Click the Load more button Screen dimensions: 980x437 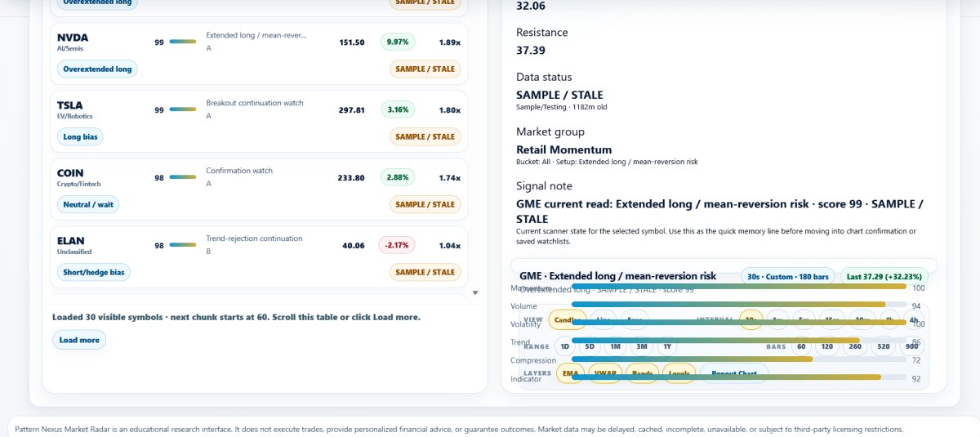coord(79,340)
